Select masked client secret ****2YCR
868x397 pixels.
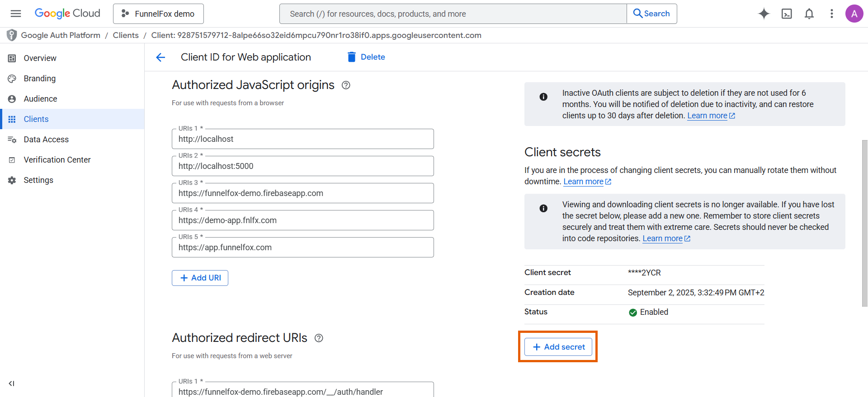coord(644,273)
